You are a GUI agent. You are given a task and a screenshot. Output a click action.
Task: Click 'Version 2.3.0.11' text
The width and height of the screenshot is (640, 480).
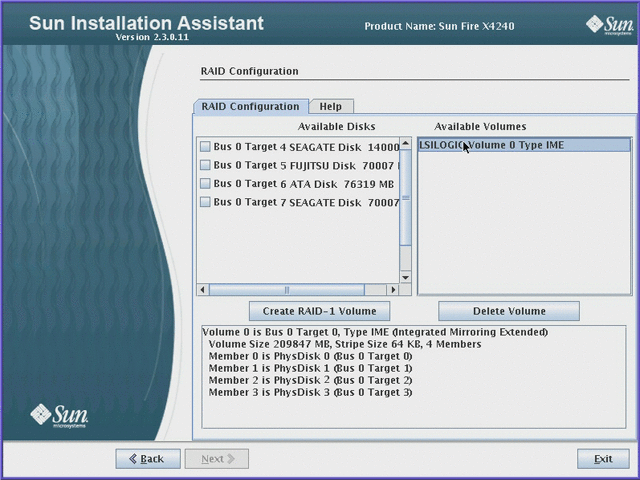[152, 37]
